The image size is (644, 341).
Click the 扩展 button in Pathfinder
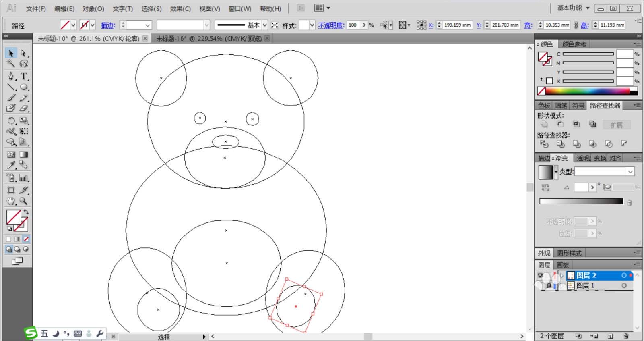[617, 125]
